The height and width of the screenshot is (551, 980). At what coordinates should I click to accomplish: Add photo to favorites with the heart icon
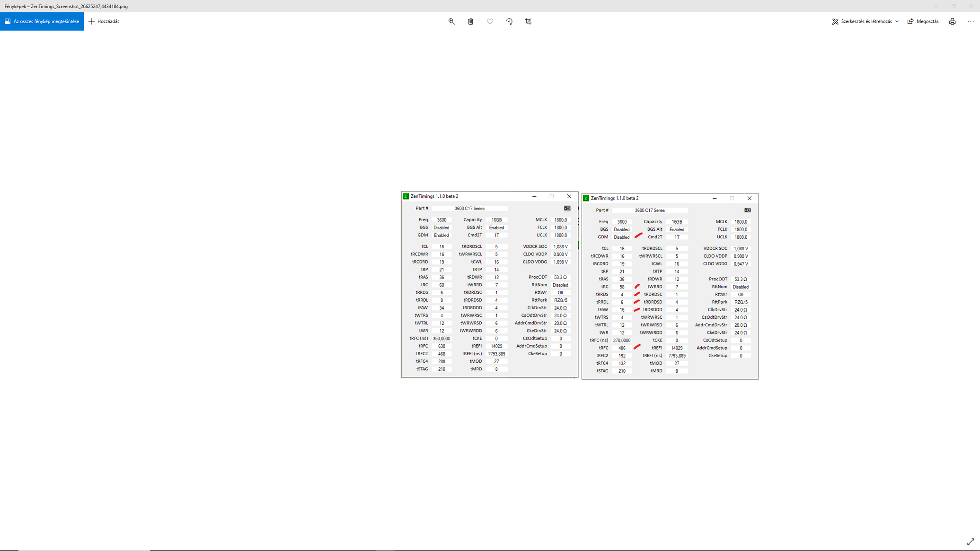(490, 21)
